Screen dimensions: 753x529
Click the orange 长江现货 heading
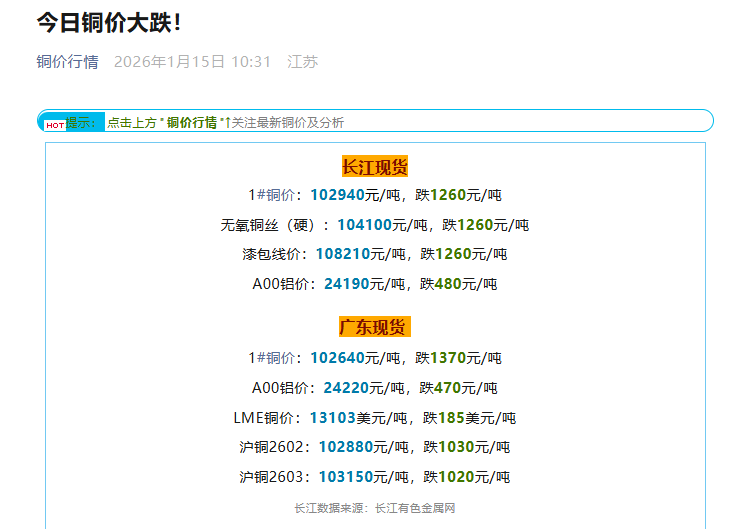point(375,167)
